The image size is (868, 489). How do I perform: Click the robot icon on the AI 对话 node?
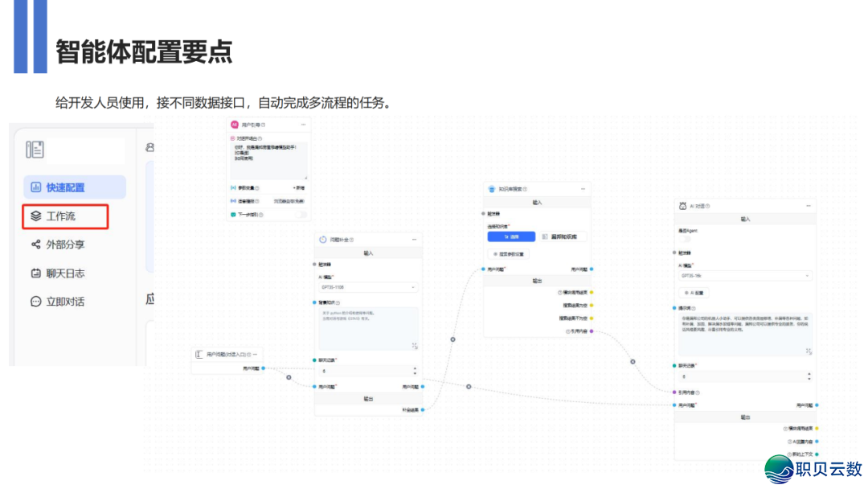682,205
